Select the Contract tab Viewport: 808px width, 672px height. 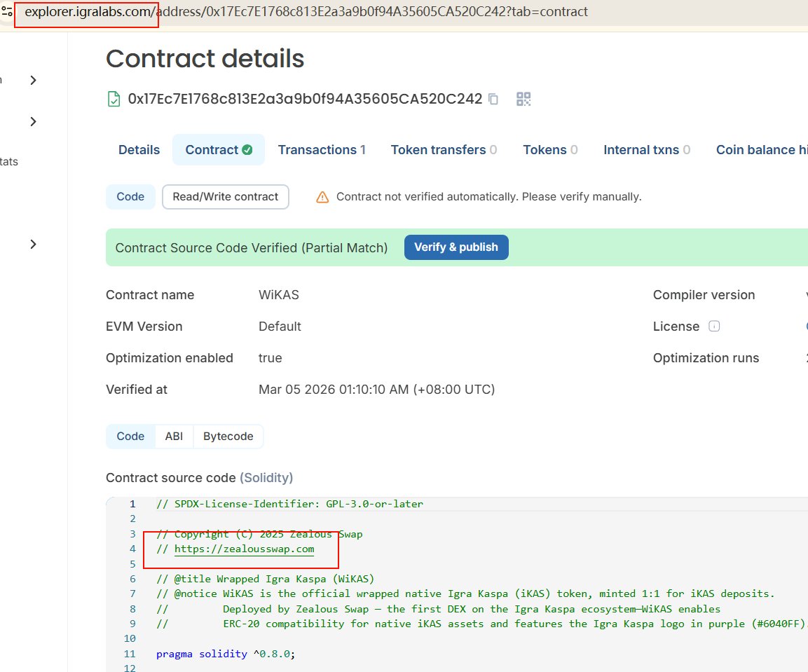(219, 150)
